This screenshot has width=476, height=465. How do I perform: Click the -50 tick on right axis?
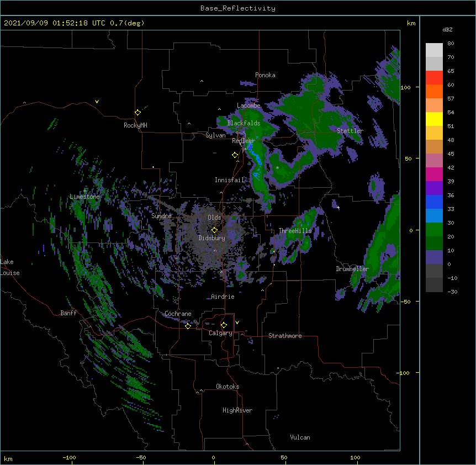pos(405,302)
